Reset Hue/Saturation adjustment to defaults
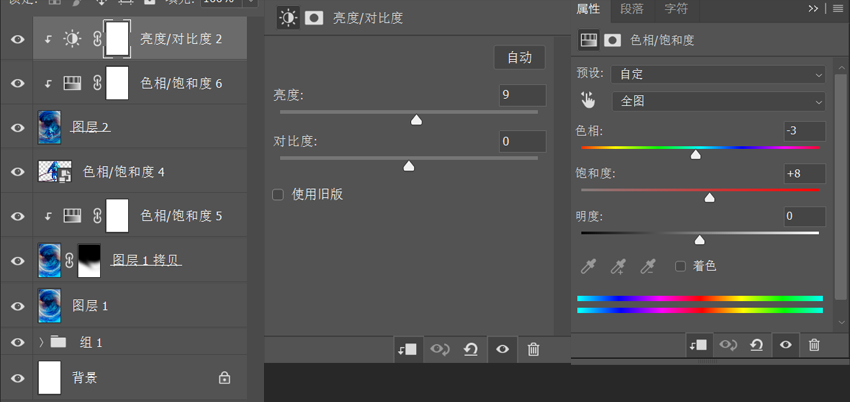Screen dimensions: 850x402 click(x=757, y=345)
